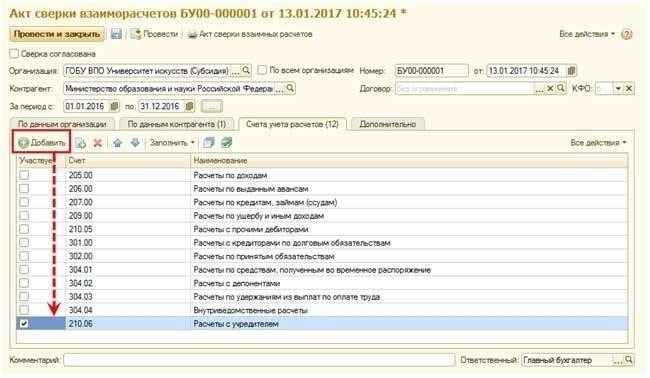Check the box for account 209.00
This screenshot has width=650, height=378.
click(x=24, y=216)
